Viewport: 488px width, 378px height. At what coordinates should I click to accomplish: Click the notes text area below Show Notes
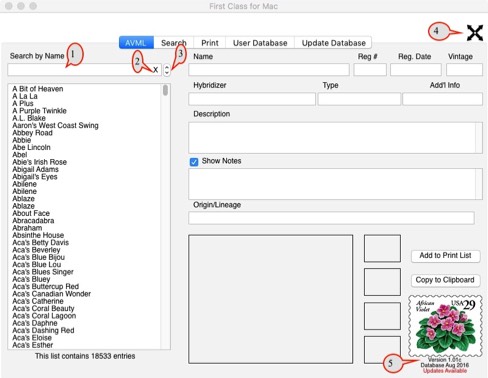click(335, 184)
